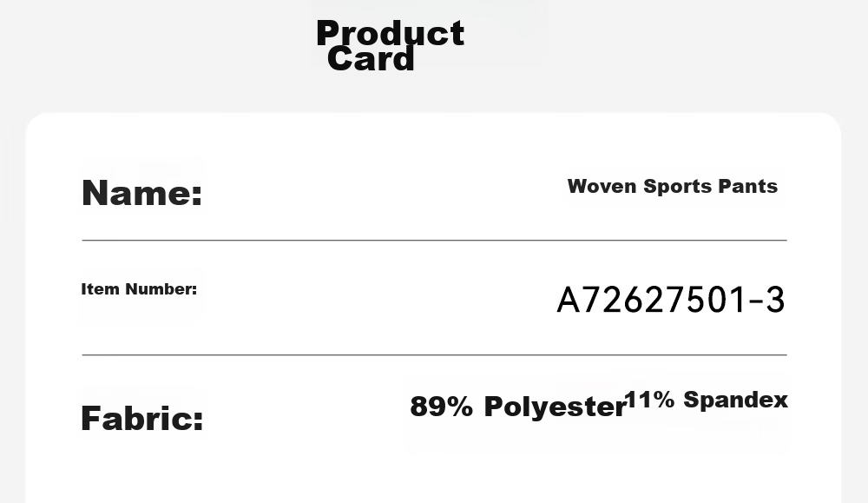Click the colon after "Name"
The image size is (868, 503).
click(x=197, y=196)
